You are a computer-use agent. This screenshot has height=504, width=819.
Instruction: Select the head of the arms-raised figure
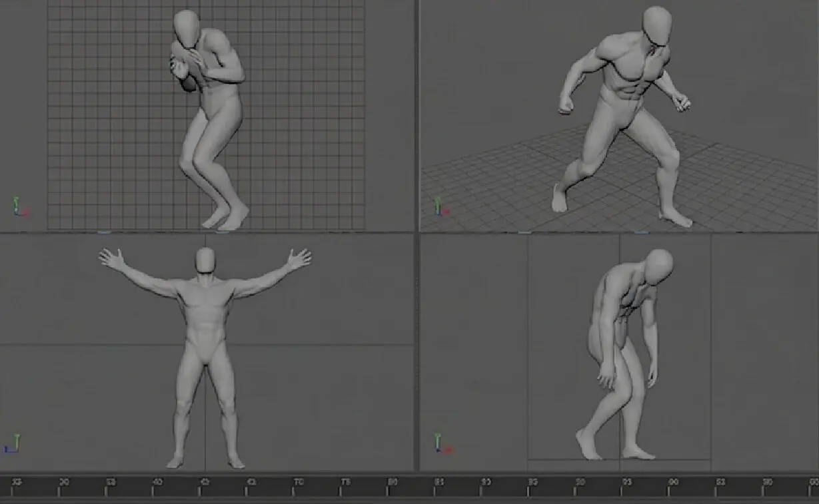pyautogui.click(x=205, y=260)
